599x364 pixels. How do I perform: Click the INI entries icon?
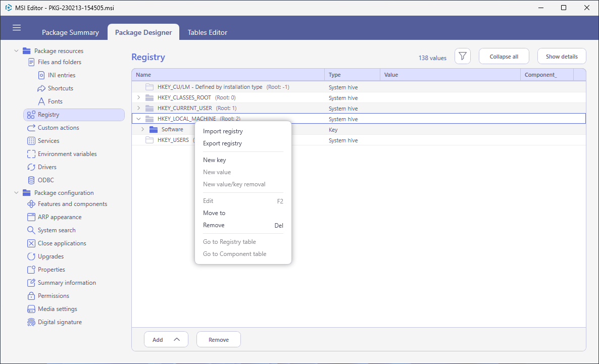[x=41, y=75]
